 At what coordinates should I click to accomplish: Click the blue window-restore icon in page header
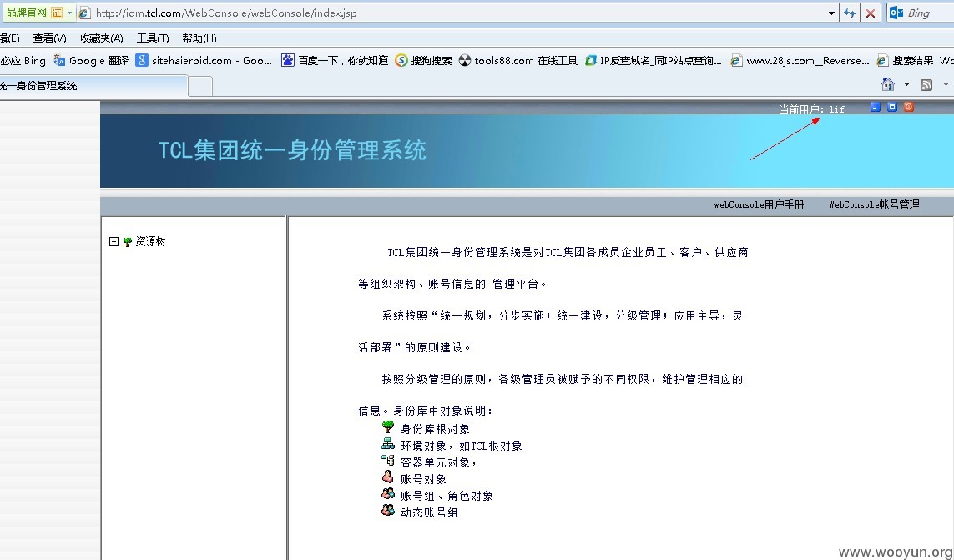point(892,107)
